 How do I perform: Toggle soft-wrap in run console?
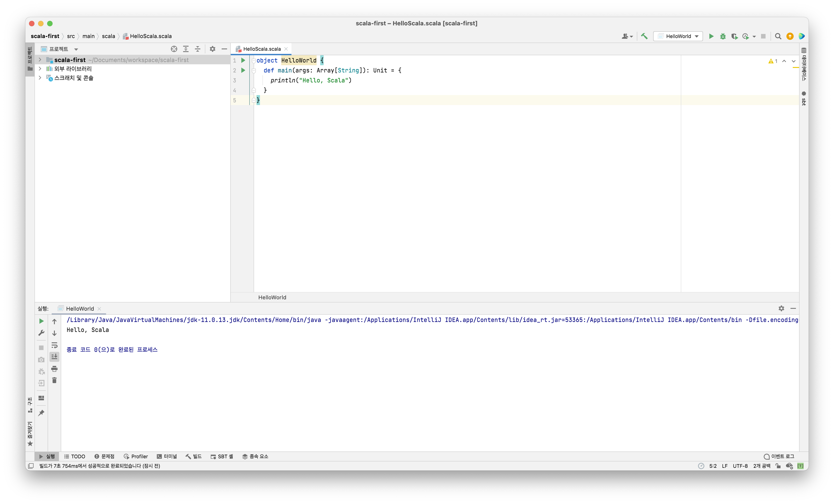pyautogui.click(x=54, y=345)
